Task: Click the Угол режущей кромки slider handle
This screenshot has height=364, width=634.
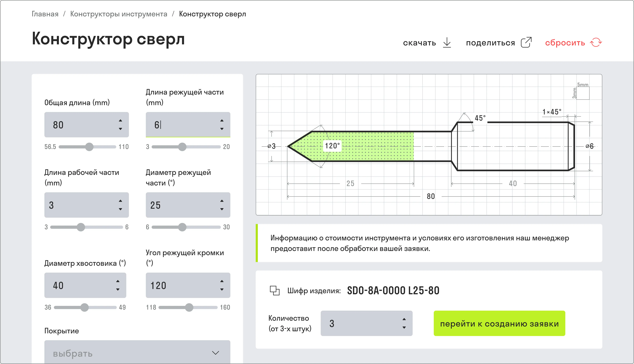Action: (189, 307)
